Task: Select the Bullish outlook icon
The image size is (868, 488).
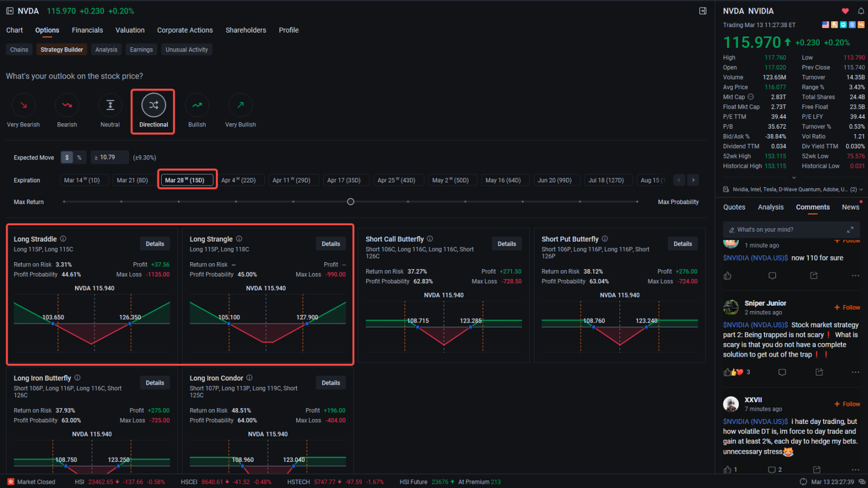Action: point(197,105)
